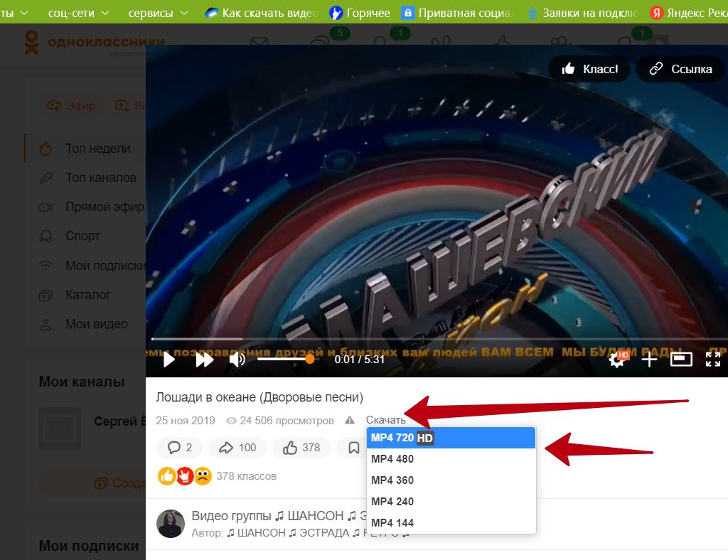Click the Класс! button on video

589,69
